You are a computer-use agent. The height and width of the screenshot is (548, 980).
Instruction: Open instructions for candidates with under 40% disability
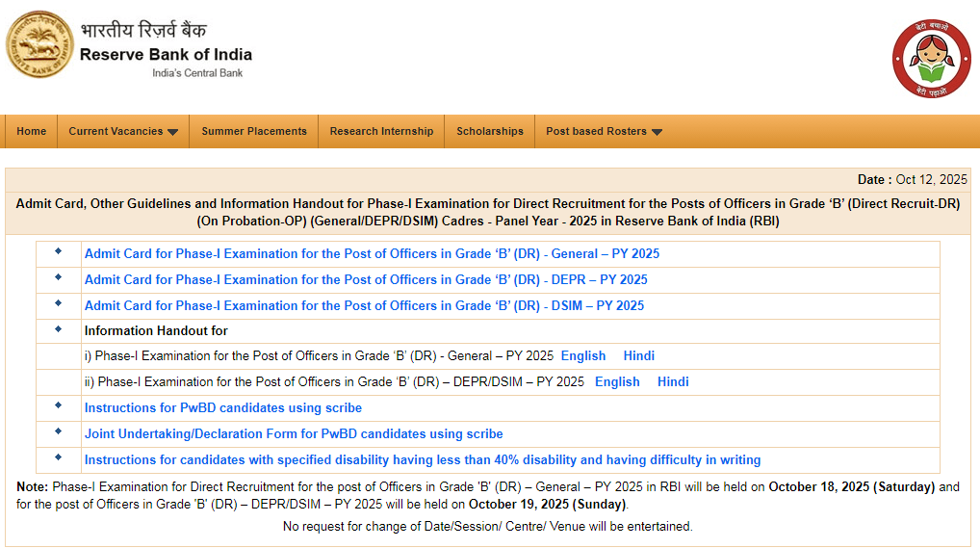[x=423, y=460]
